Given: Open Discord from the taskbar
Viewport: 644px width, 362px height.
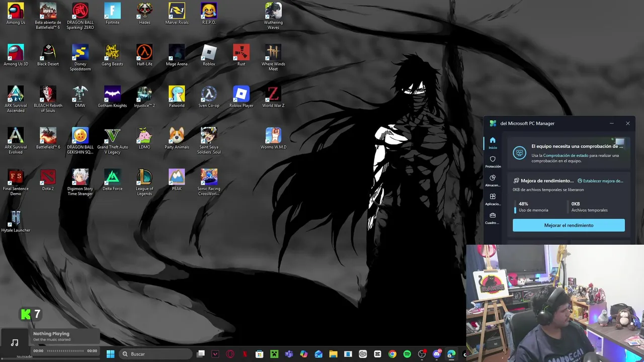Looking at the screenshot, I should (x=437, y=354).
